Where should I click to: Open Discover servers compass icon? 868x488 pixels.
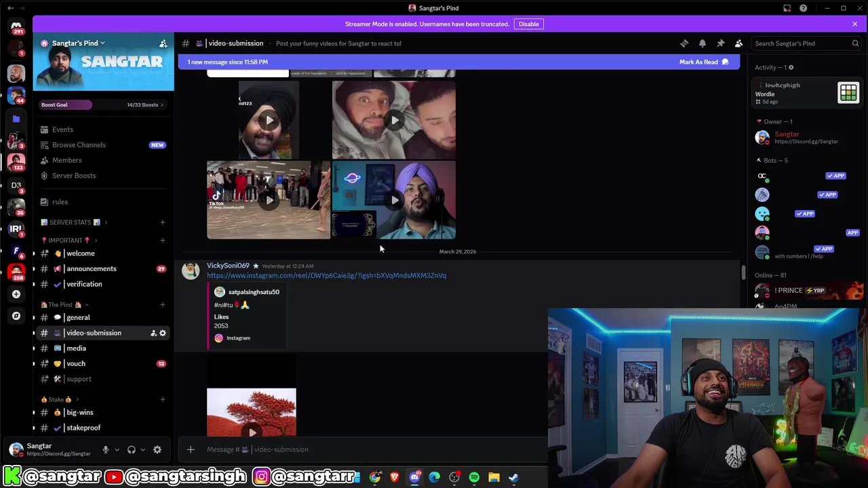[16, 316]
